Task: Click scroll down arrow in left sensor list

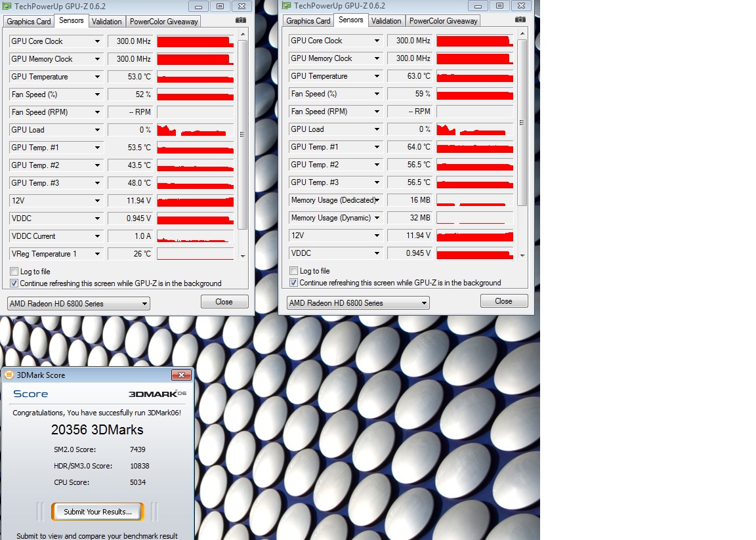Action: pyautogui.click(x=243, y=257)
